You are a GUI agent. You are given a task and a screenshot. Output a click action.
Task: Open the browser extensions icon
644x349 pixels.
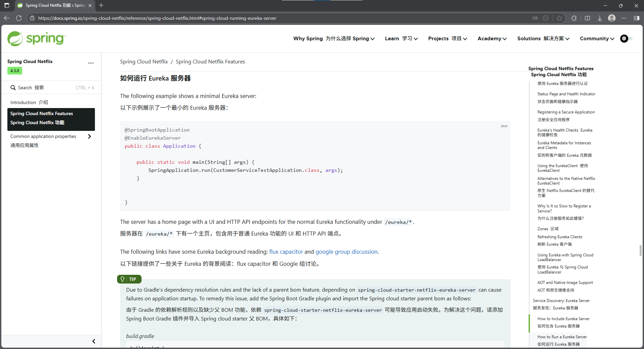(x=574, y=18)
